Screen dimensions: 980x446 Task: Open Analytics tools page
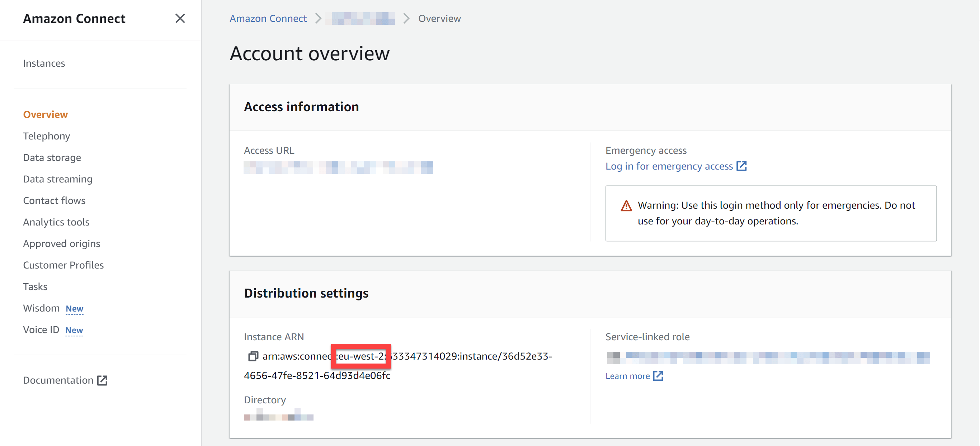(x=56, y=222)
